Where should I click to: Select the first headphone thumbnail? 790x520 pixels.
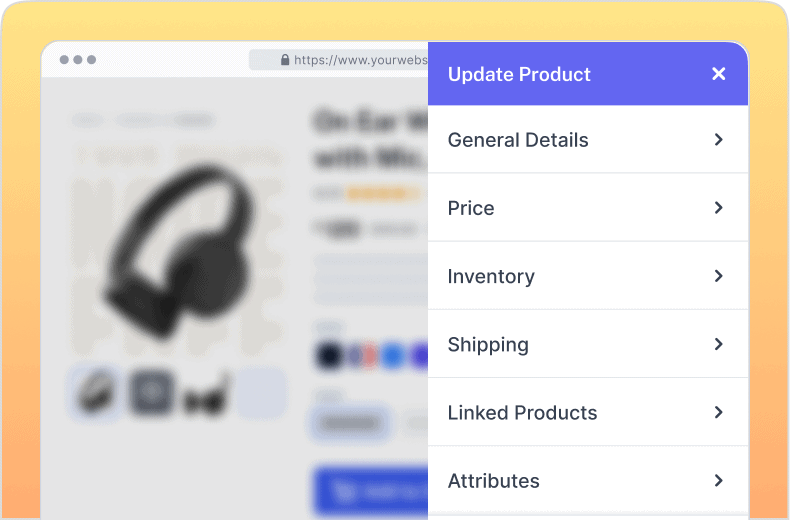(x=97, y=392)
